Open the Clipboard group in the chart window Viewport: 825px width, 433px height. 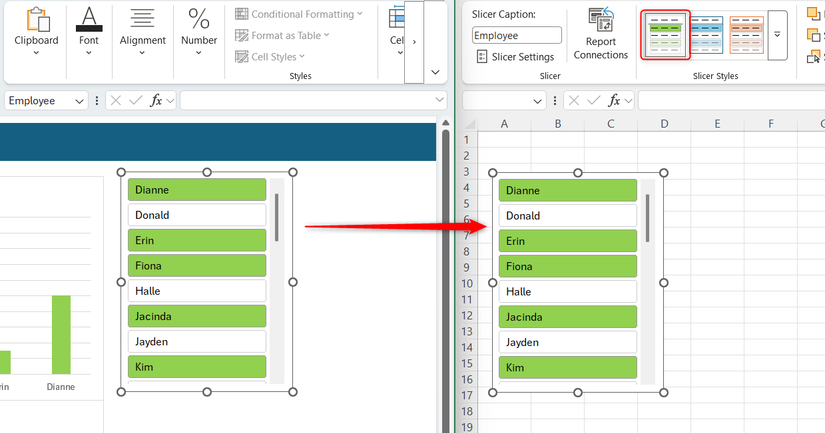[36, 32]
